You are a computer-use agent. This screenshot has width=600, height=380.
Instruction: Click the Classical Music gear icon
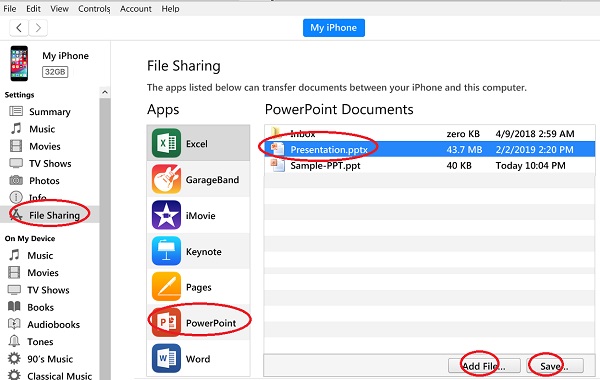tap(14, 375)
